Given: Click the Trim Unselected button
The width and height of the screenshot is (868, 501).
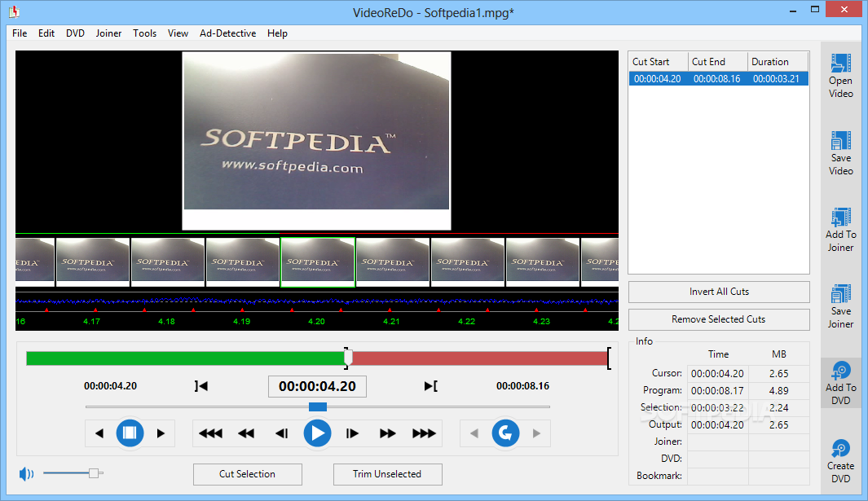Looking at the screenshot, I should tap(387, 474).
